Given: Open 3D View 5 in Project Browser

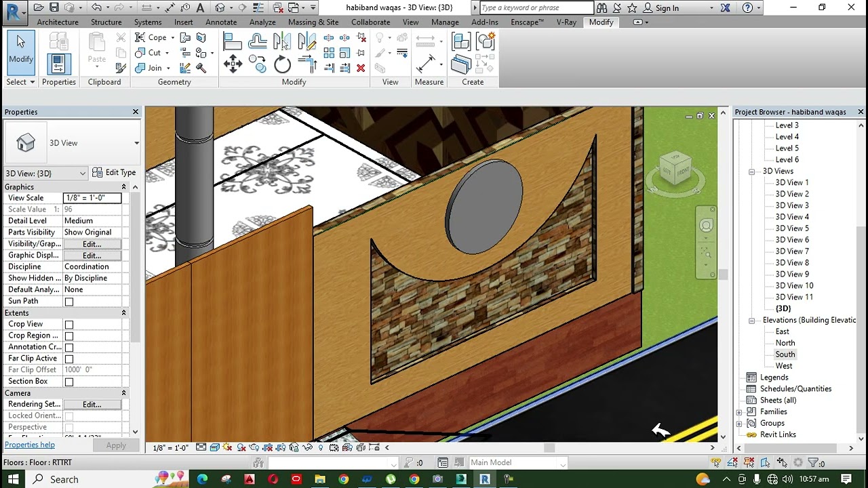Looking at the screenshot, I should [x=792, y=228].
